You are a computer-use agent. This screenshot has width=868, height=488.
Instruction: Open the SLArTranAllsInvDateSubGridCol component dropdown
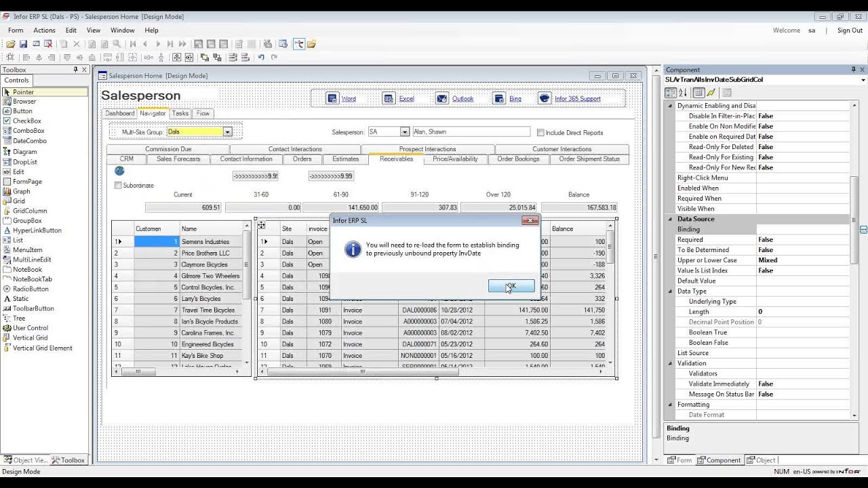click(x=863, y=79)
